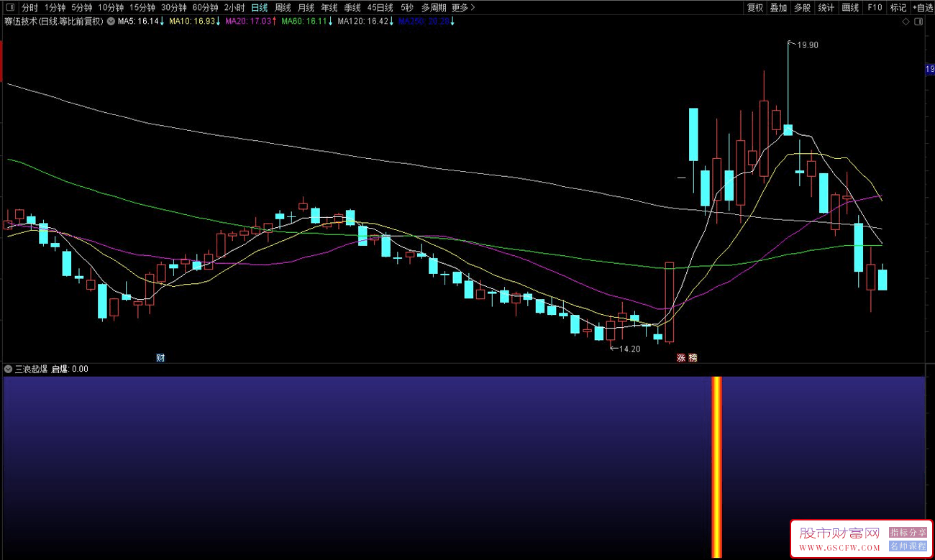Click the 榜 marker below the chart
The width and height of the screenshot is (935, 560).
coord(693,357)
